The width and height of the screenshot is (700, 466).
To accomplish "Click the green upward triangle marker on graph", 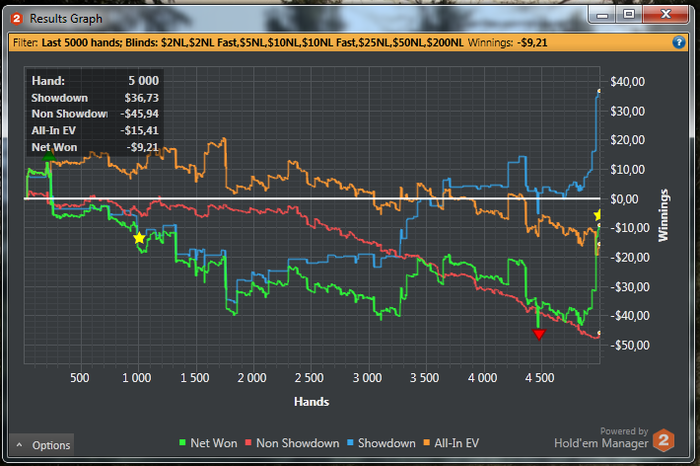I will click(48, 156).
